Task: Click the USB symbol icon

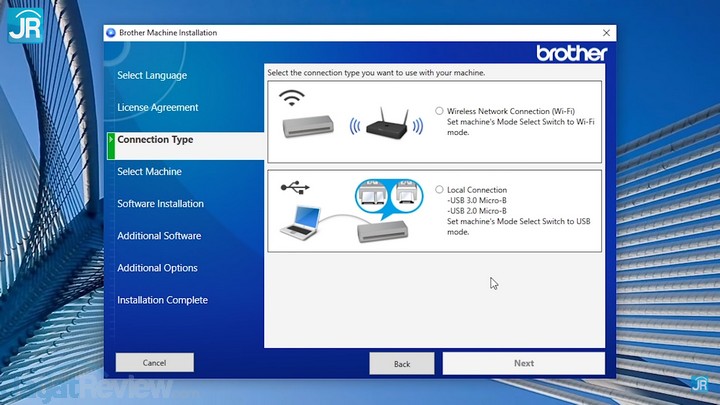Action: click(x=295, y=187)
